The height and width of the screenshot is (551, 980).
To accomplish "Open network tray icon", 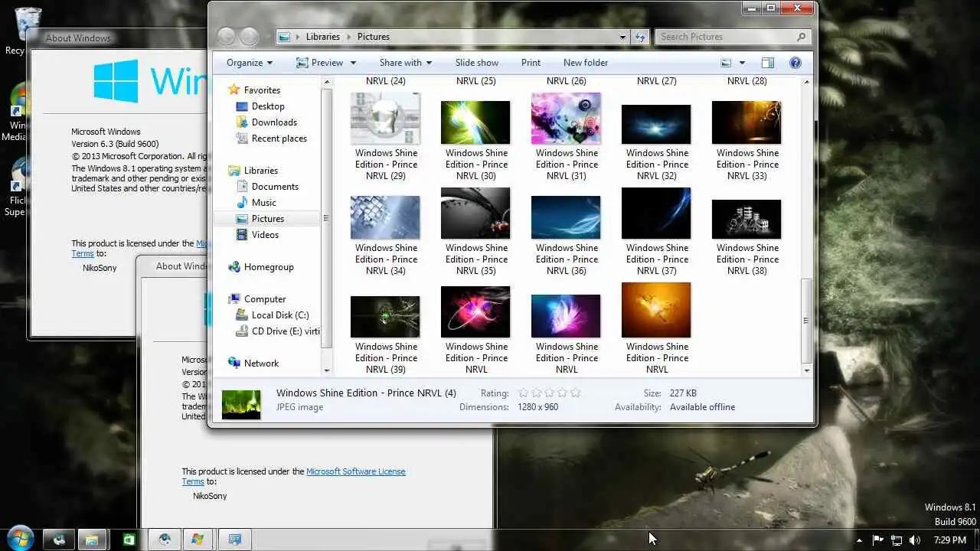I will click(x=897, y=540).
